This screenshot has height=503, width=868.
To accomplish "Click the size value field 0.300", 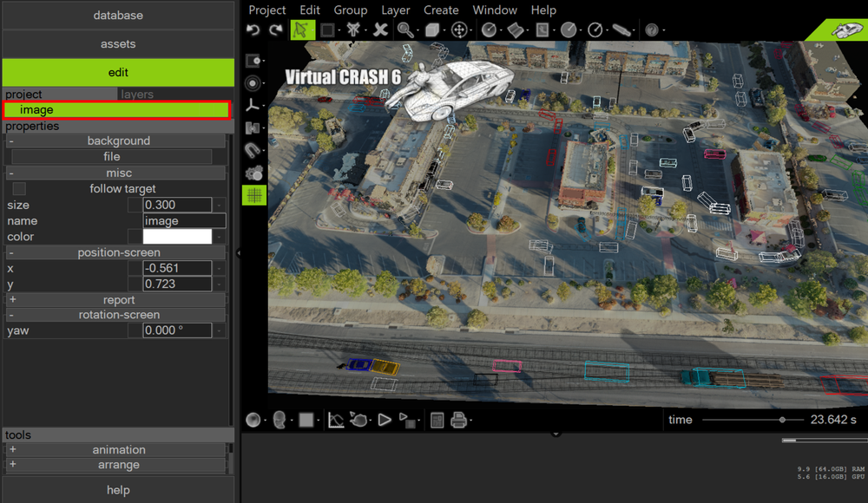I will [177, 205].
